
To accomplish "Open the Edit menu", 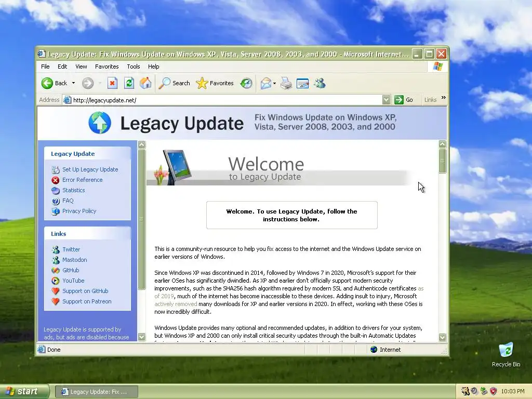I will [62, 66].
